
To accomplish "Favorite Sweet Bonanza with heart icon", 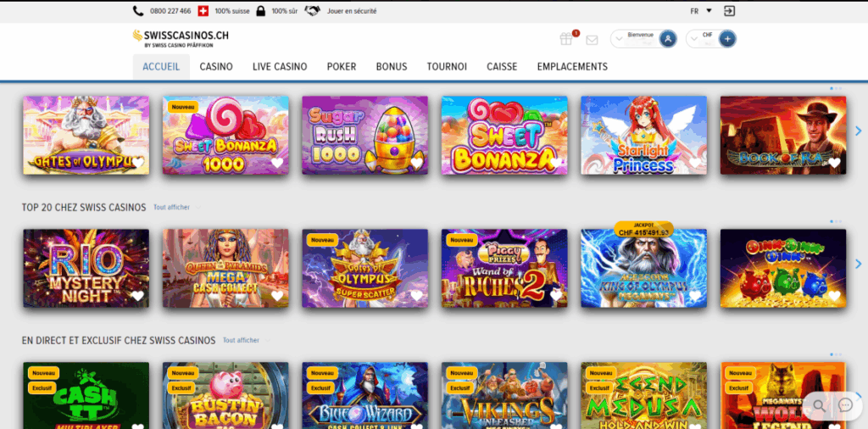I will [x=556, y=163].
